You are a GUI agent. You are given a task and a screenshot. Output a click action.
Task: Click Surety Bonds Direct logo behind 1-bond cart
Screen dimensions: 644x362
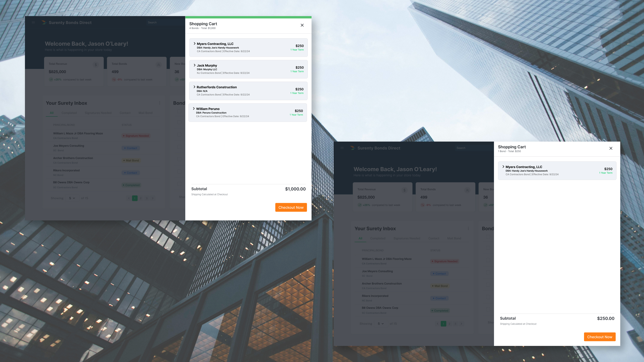pos(353,148)
